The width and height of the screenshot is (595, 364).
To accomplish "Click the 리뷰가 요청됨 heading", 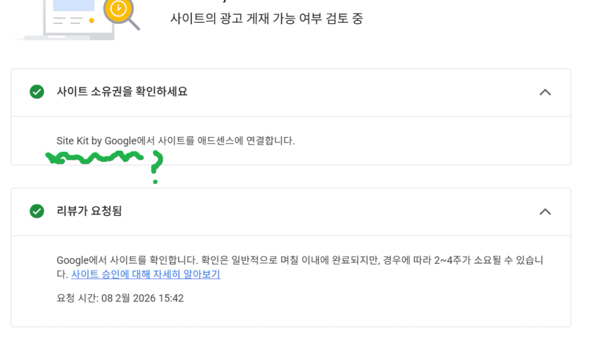I will click(x=89, y=211).
